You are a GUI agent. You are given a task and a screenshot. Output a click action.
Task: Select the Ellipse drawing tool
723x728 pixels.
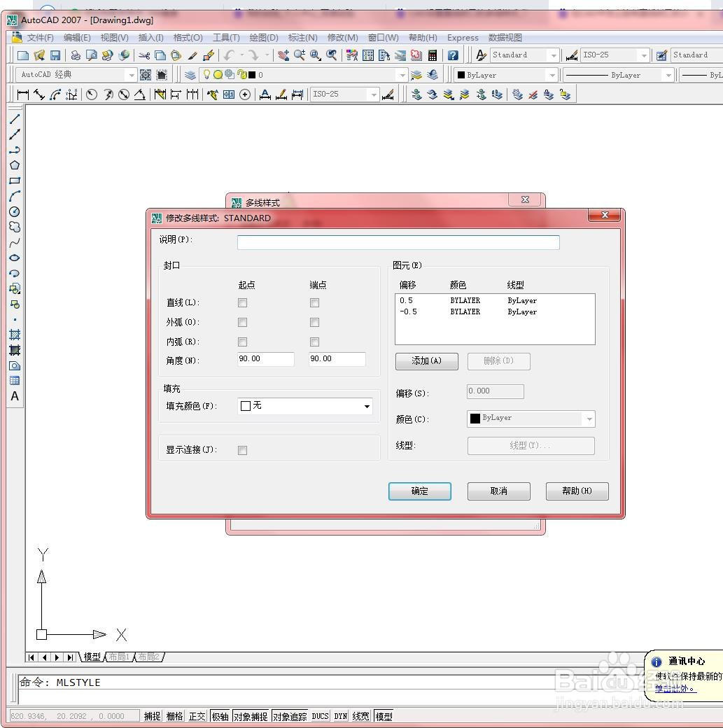click(15, 258)
